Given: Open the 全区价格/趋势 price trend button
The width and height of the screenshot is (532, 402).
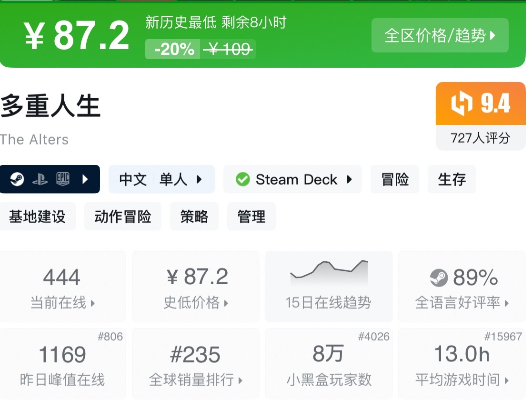Looking at the screenshot, I should [440, 35].
